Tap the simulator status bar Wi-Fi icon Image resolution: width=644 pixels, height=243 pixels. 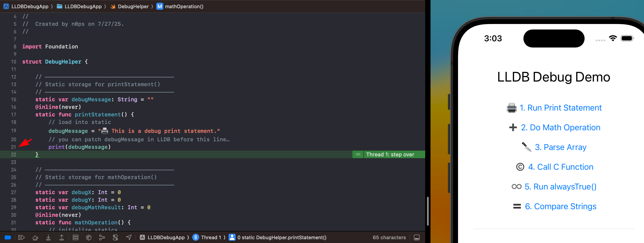[613, 38]
